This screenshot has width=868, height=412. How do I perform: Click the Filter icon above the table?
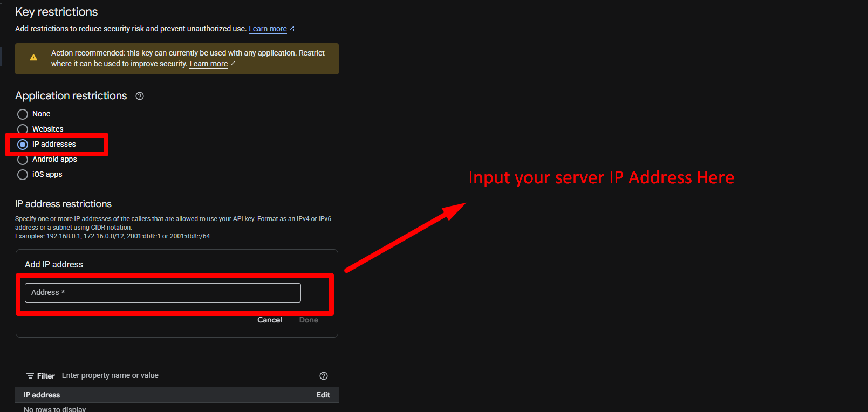pyautogui.click(x=30, y=376)
